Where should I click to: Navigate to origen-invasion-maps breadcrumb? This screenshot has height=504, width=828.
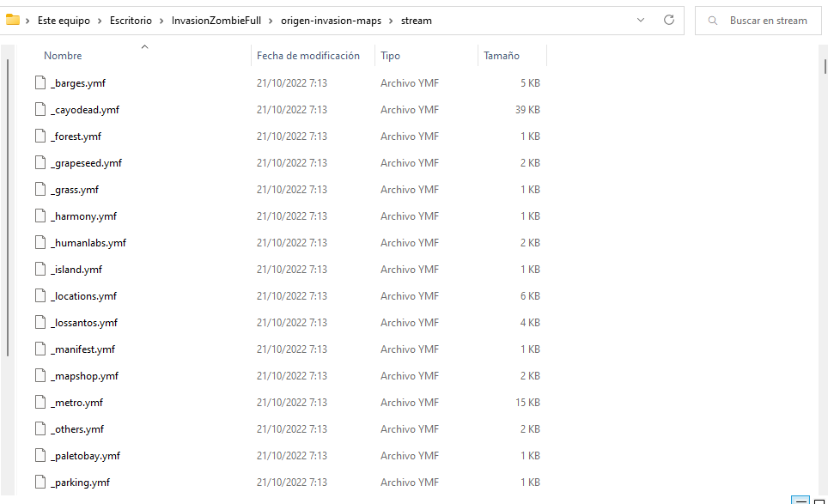click(x=331, y=21)
